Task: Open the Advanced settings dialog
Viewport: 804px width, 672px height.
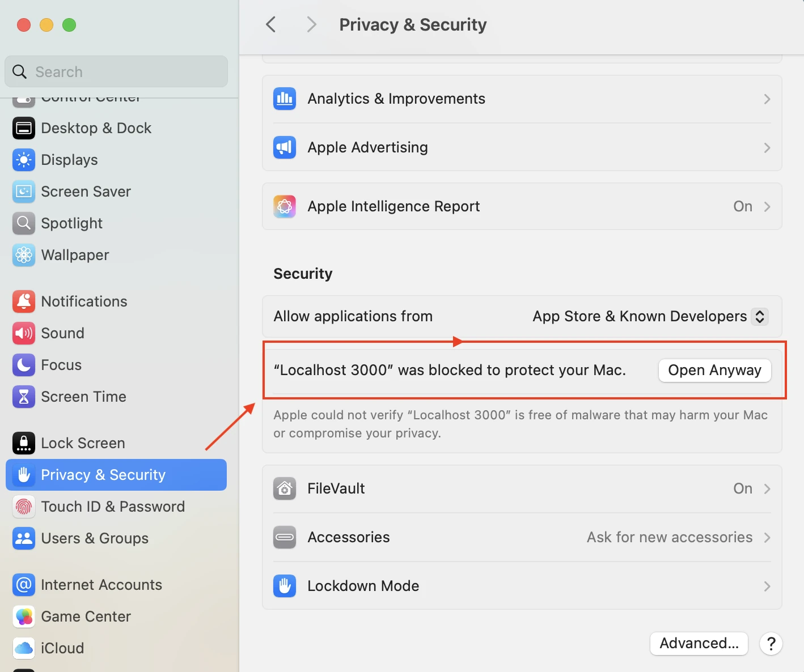Action: 699,643
